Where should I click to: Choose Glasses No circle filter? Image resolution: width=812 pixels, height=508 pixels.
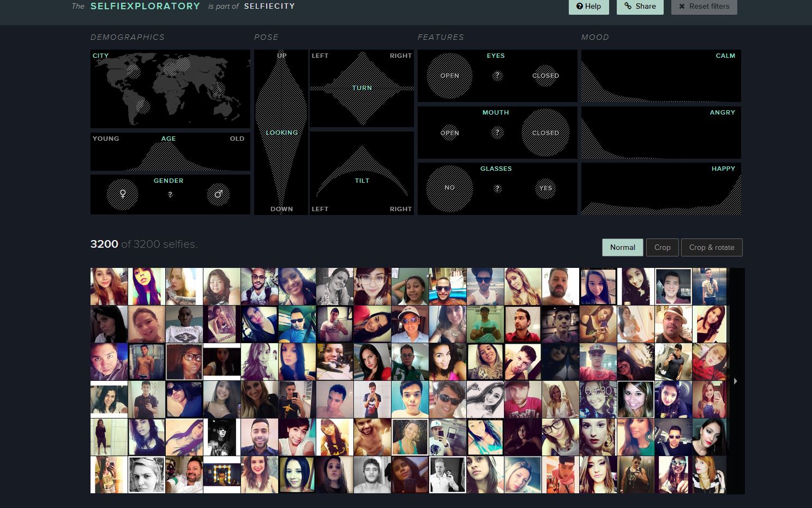click(449, 188)
